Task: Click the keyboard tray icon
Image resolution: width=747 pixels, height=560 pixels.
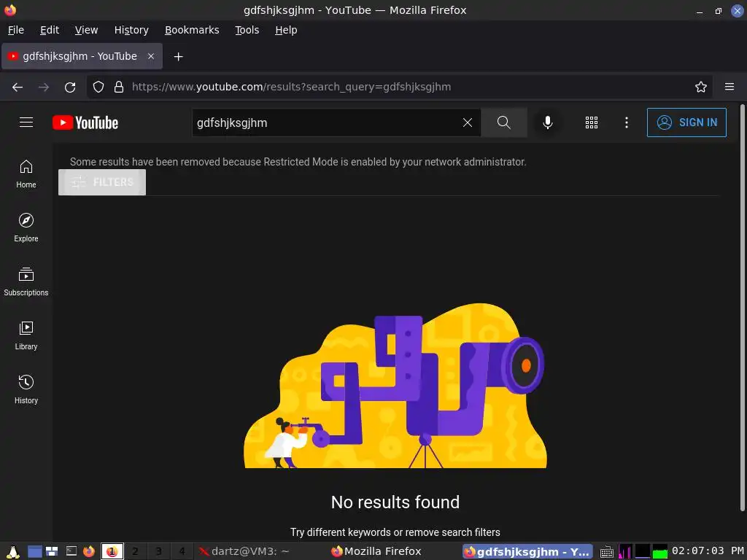Action: click(x=606, y=552)
